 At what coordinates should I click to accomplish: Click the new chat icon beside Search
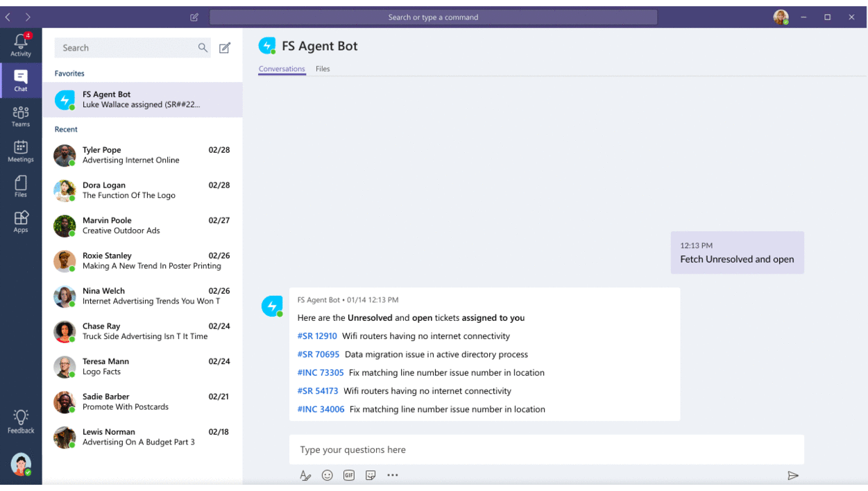pos(225,48)
